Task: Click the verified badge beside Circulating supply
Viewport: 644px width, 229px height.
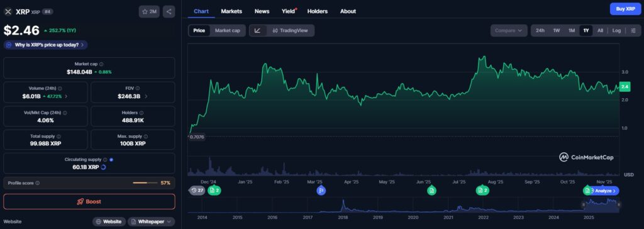Action: 111,160
